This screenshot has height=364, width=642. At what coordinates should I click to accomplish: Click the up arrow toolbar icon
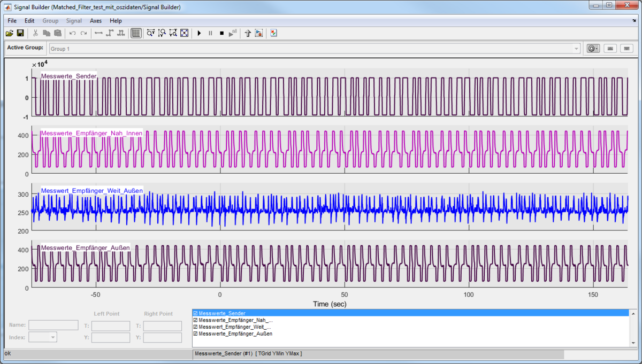(x=248, y=33)
